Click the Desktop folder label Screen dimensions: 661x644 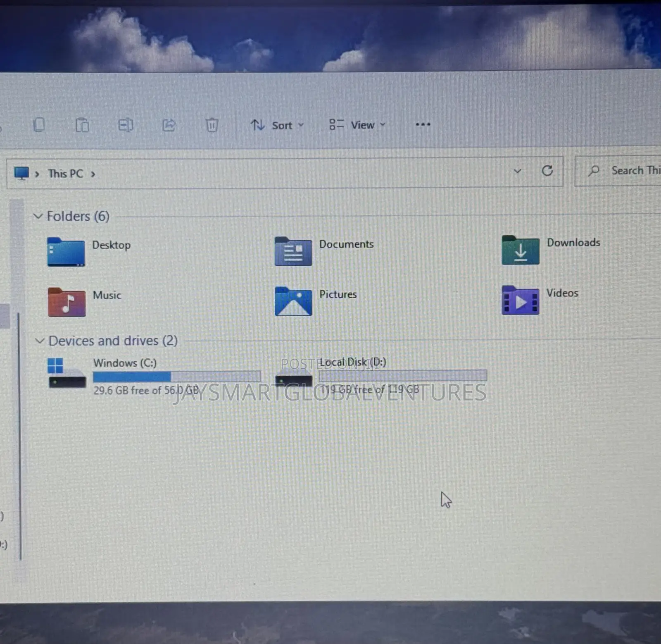point(111,245)
